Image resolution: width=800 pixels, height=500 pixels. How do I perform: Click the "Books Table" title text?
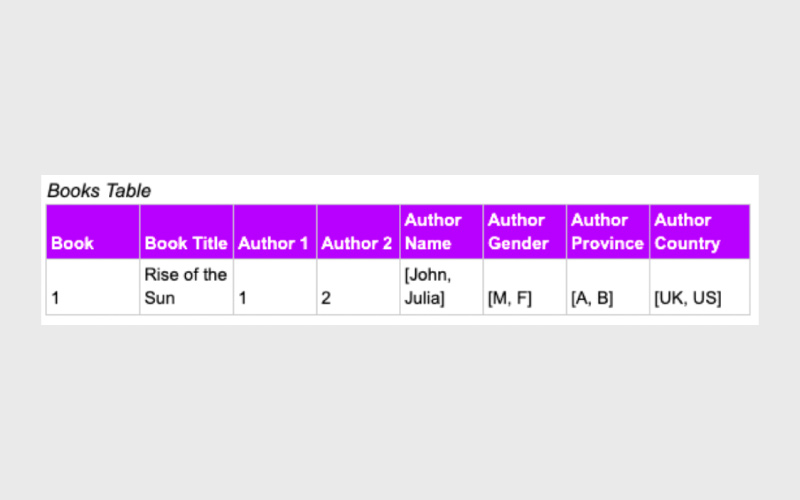click(99, 190)
